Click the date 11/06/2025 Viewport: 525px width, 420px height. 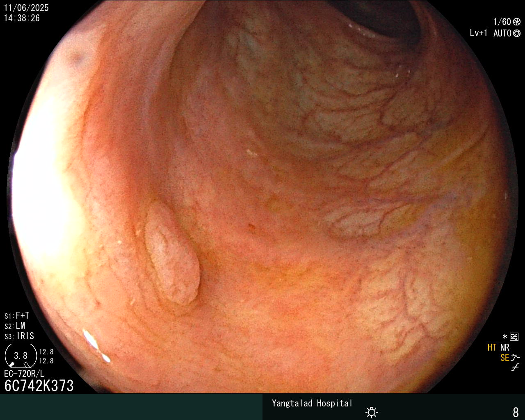[26, 8]
